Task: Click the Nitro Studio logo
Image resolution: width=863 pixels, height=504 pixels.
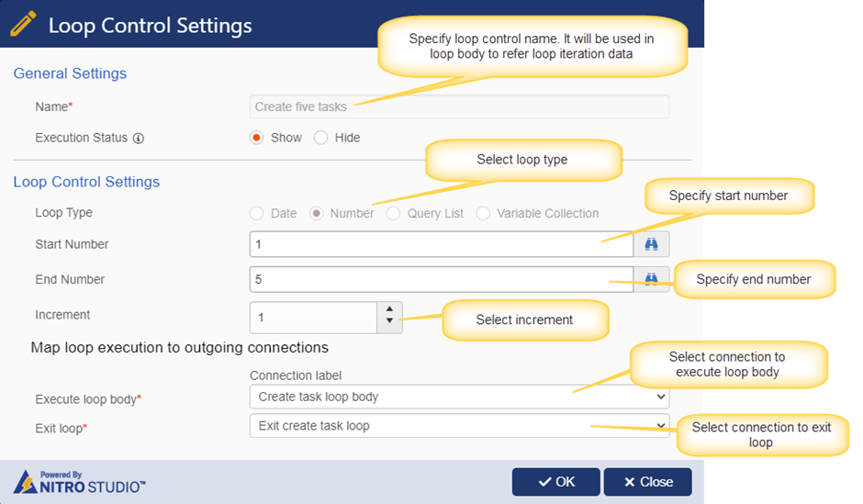Action: [79, 483]
